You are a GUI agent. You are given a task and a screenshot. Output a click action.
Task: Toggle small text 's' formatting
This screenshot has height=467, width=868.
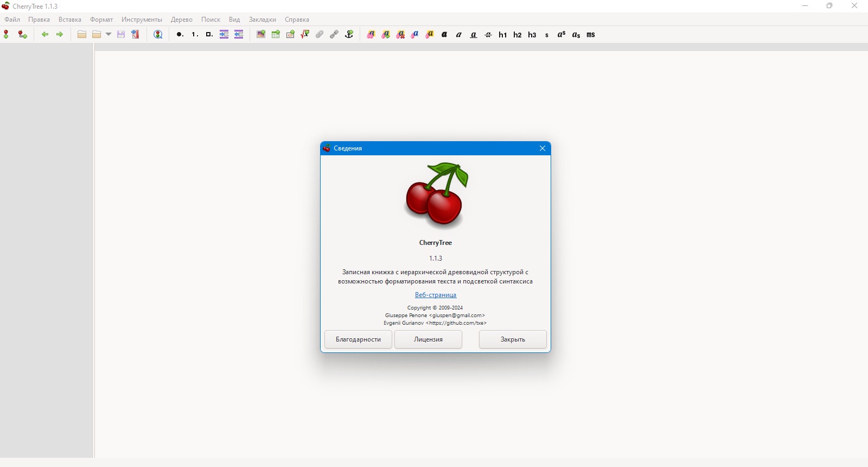(547, 35)
